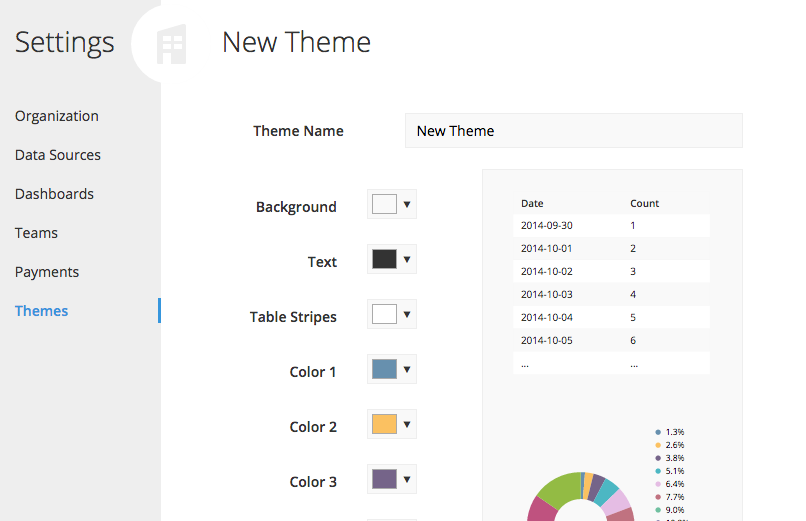Click the 7.7% legend entry
The image size is (806, 521).
click(670, 497)
